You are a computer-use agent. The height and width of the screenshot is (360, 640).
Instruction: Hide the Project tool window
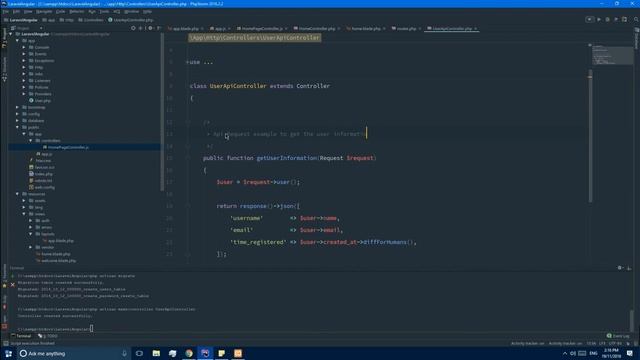pyautogui.click(x=158, y=28)
